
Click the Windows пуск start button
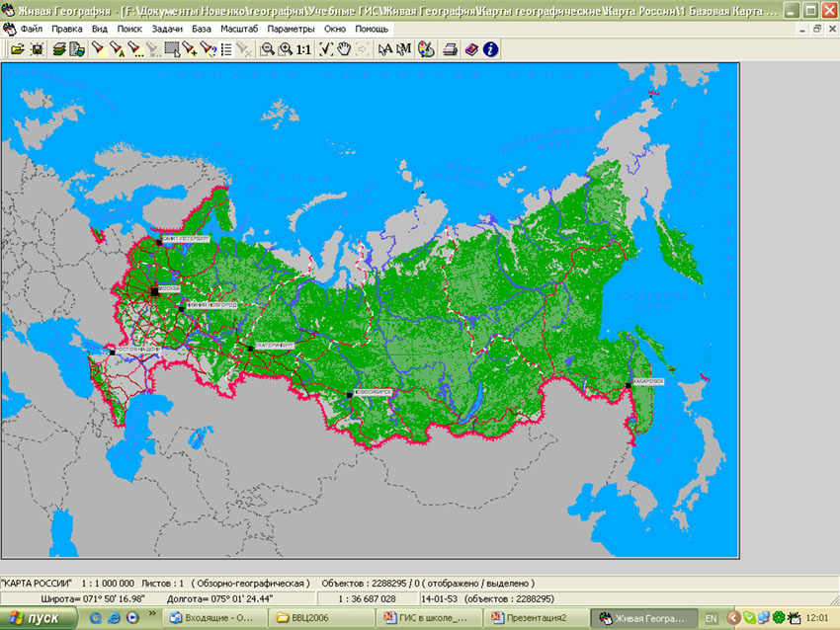(x=38, y=618)
